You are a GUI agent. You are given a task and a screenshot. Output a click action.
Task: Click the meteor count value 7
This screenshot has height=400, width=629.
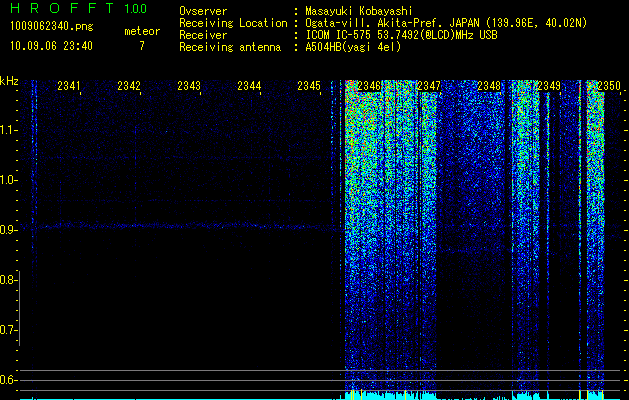click(142, 46)
